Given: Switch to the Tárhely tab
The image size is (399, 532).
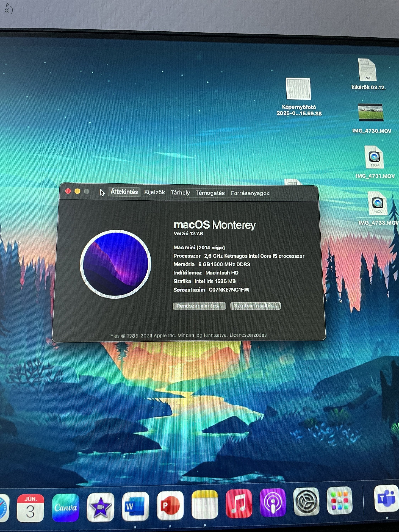Looking at the screenshot, I should pyautogui.click(x=180, y=193).
